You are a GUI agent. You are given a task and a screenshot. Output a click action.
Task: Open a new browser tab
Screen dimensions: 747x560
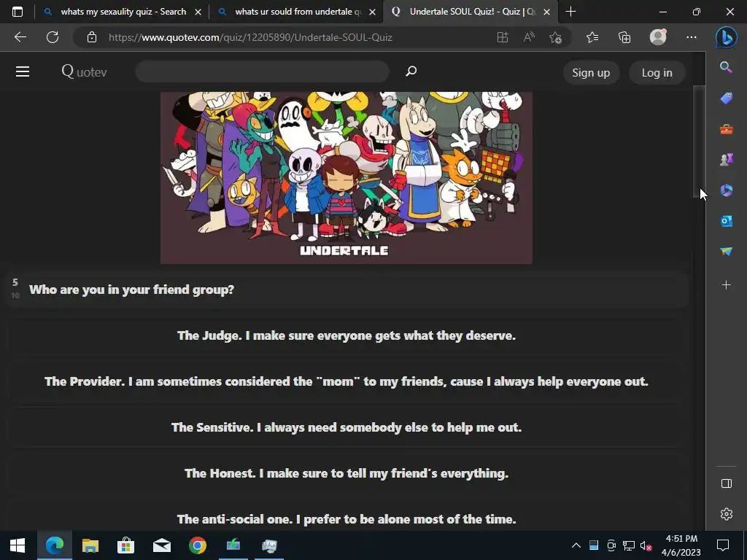pyautogui.click(x=570, y=12)
